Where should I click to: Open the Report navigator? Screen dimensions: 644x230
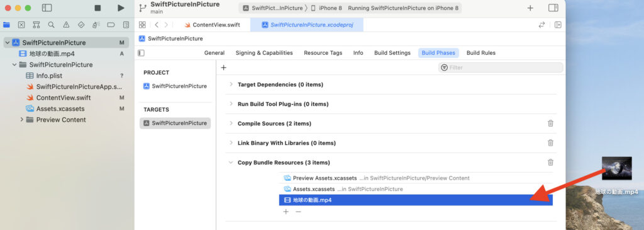point(126,25)
